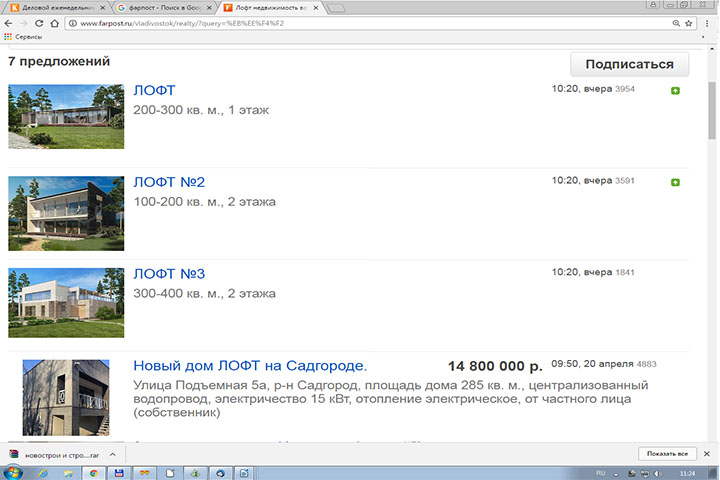Click the floppy disk save icon in taskbar

tap(118, 471)
